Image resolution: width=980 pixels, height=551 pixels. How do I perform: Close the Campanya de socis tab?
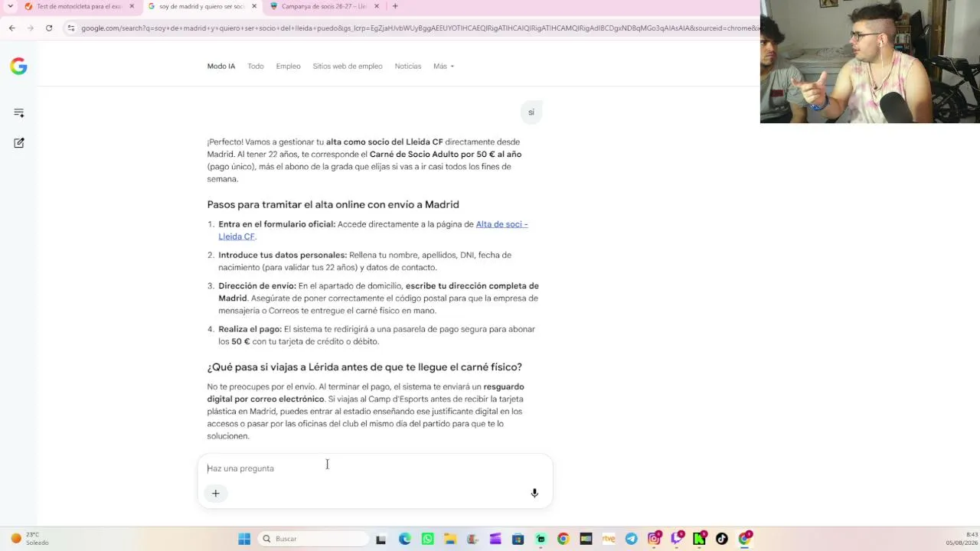(x=377, y=6)
